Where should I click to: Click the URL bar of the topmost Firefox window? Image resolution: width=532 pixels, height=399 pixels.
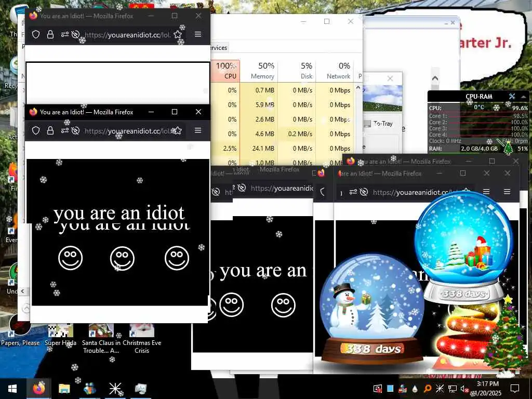127,35
